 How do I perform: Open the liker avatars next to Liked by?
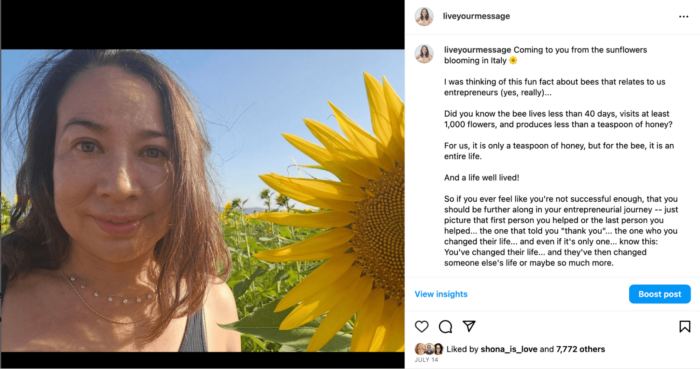pos(429,349)
